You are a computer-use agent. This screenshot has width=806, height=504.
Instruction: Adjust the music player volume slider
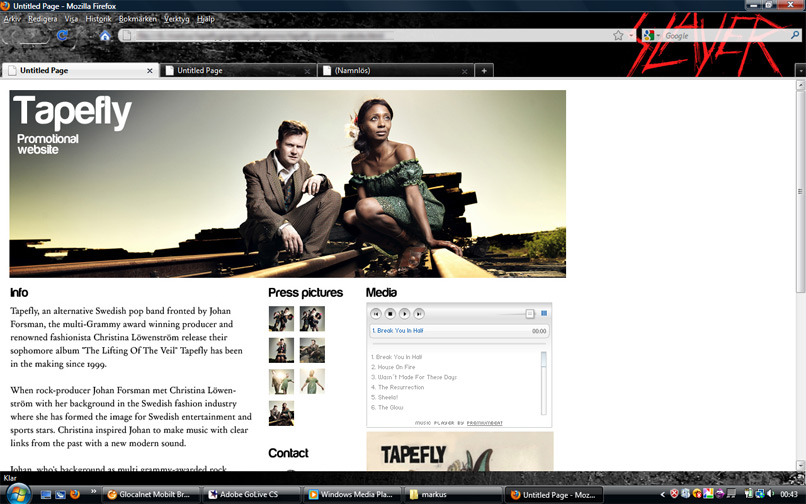click(x=529, y=314)
